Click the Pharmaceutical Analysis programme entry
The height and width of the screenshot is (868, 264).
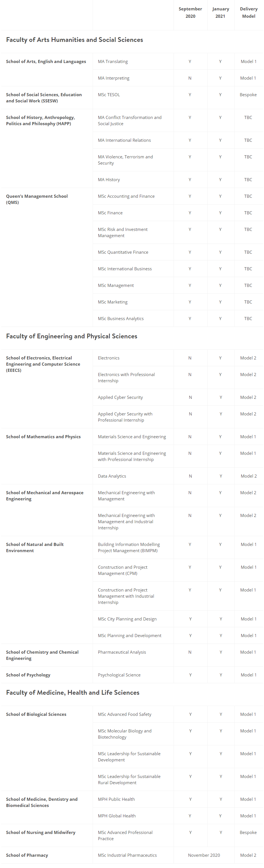pos(122,652)
